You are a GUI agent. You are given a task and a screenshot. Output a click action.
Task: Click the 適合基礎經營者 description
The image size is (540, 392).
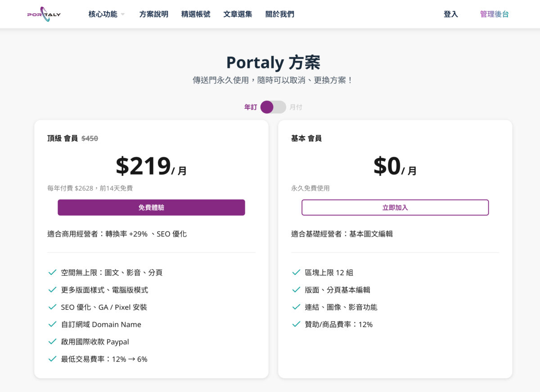pos(342,234)
